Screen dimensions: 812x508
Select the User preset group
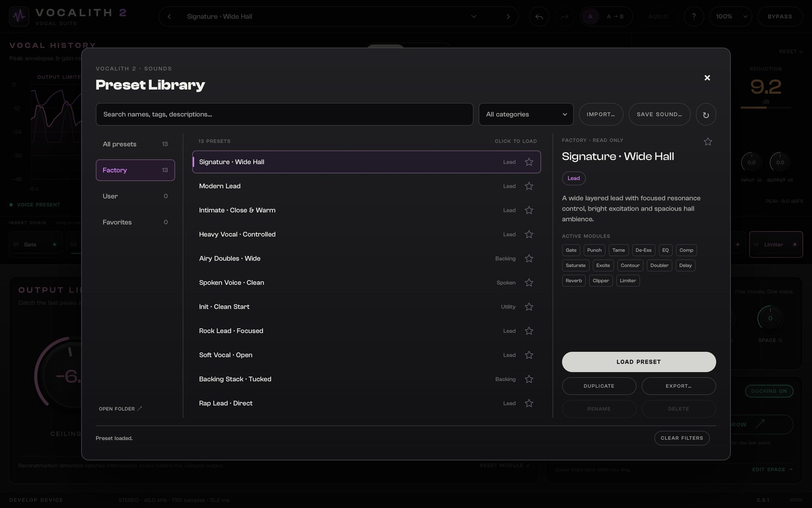(x=135, y=196)
